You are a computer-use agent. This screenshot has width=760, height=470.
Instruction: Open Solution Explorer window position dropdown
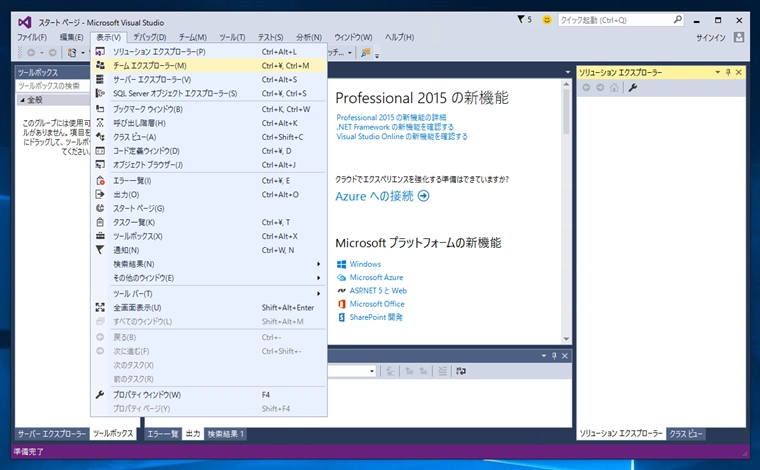pyautogui.click(x=717, y=72)
